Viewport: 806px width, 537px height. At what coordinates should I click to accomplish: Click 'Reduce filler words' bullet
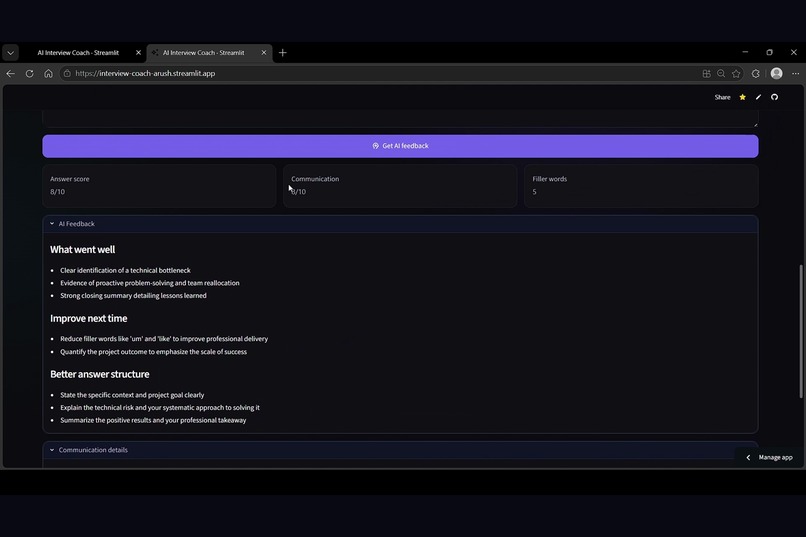pos(164,339)
